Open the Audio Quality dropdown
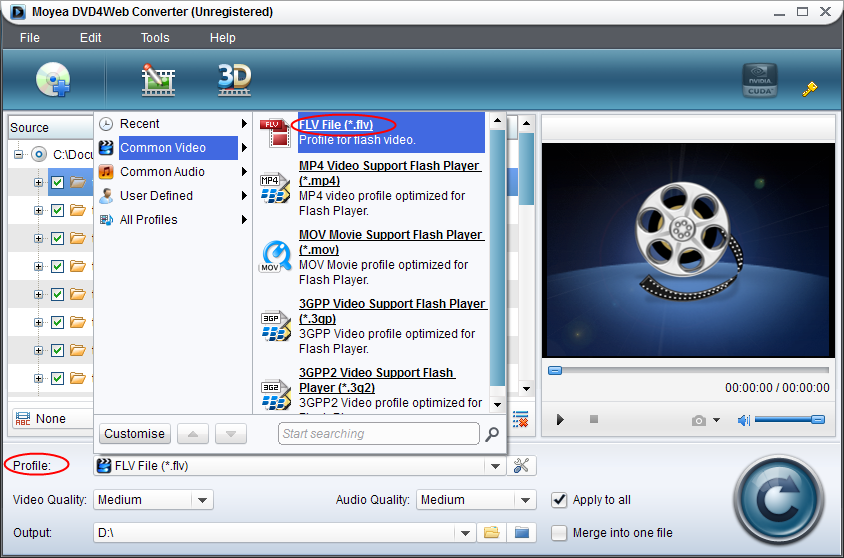This screenshot has height=558, width=844. pos(525,500)
